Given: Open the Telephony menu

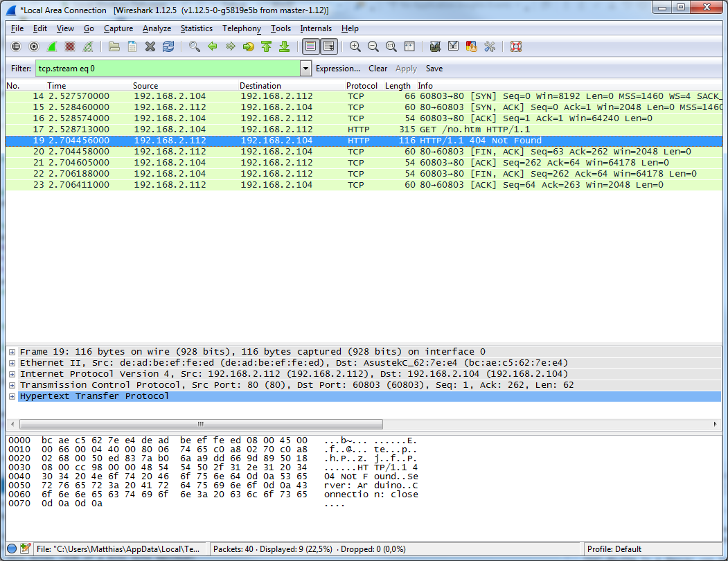Looking at the screenshot, I should pyautogui.click(x=242, y=28).
